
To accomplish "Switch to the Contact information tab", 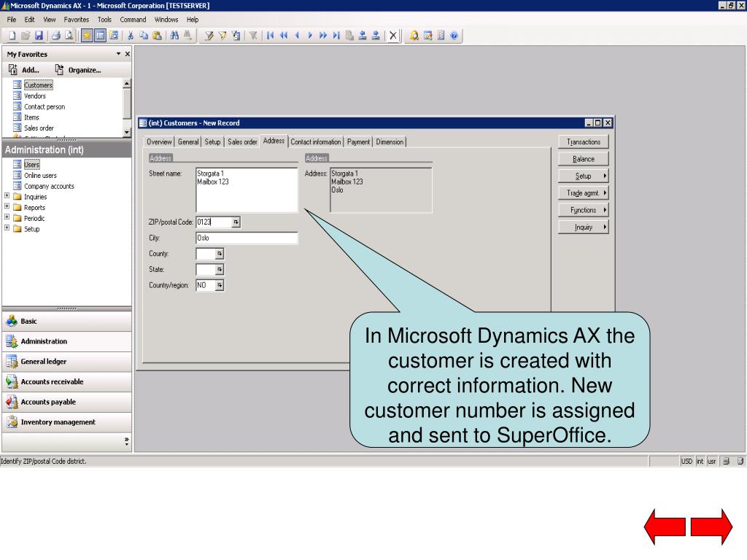I will [x=316, y=142].
